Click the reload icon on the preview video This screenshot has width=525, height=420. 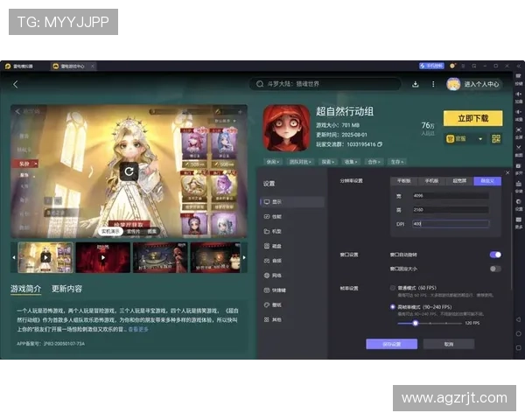129,171
